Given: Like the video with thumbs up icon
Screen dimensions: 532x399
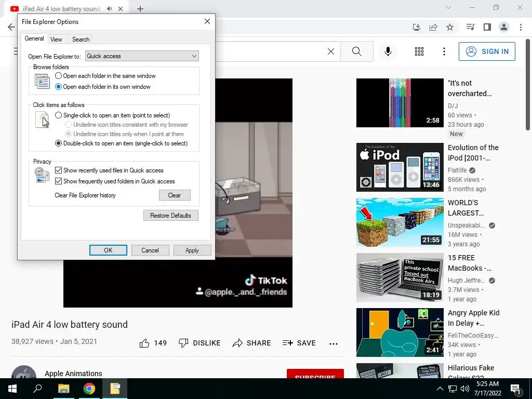Looking at the screenshot, I should coord(144,343).
